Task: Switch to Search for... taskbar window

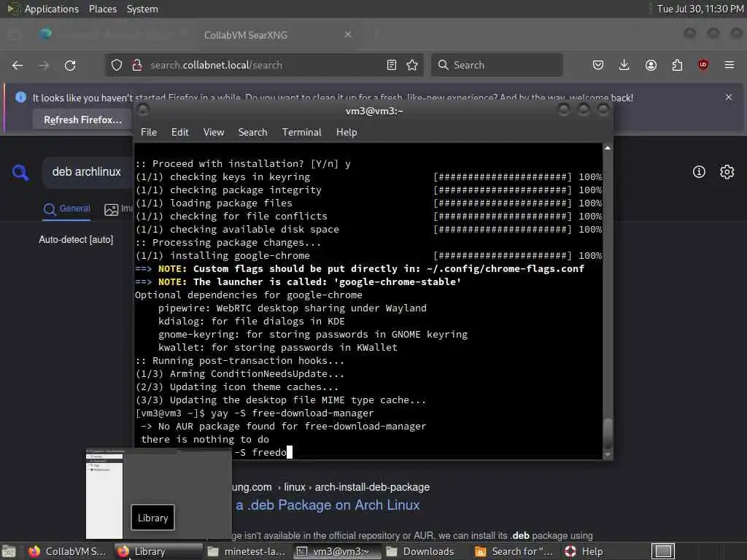Action: [x=514, y=551]
